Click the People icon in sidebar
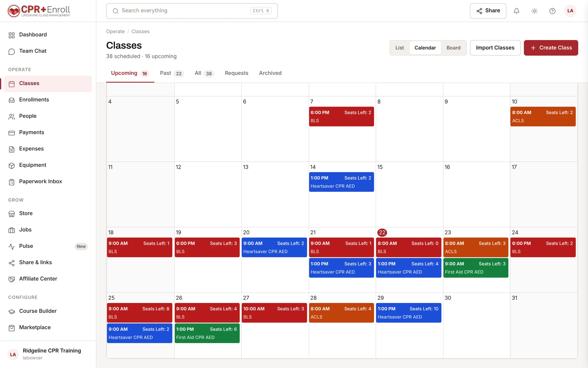This screenshot has height=368, width=588. [x=11, y=117]
